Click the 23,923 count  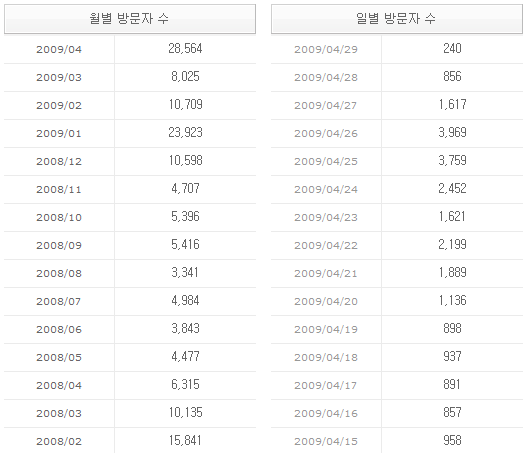[x=186, y=133]
